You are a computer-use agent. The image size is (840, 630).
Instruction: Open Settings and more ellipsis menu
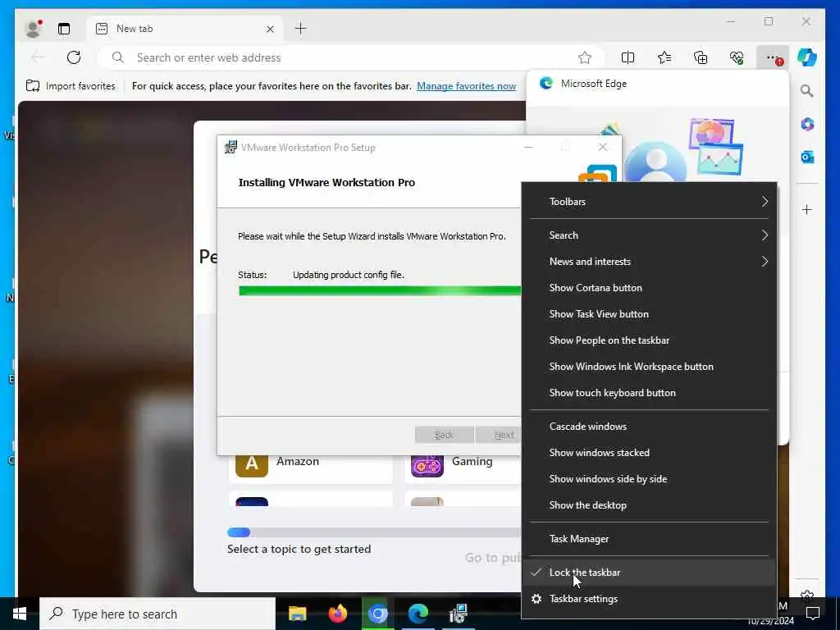pyautogui.click(x=773, y=57)
